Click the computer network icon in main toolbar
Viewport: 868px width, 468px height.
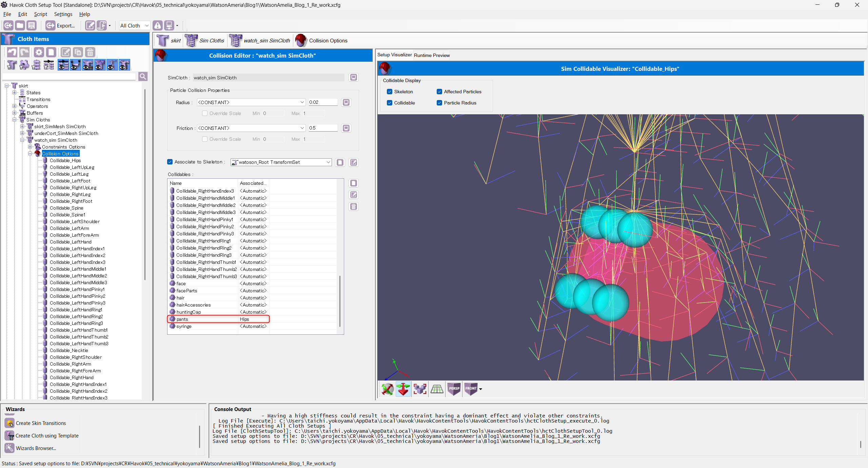169,25
